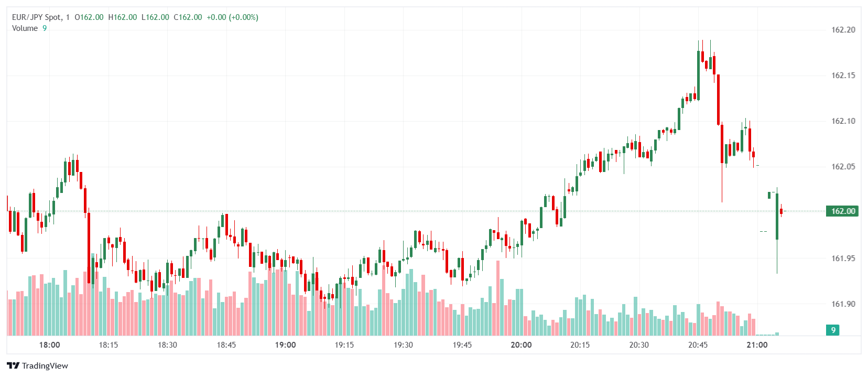The width and height of the screenshot is (868, 377).
Task: Select the 21:00 time axis label
Action: click(757, 345)
